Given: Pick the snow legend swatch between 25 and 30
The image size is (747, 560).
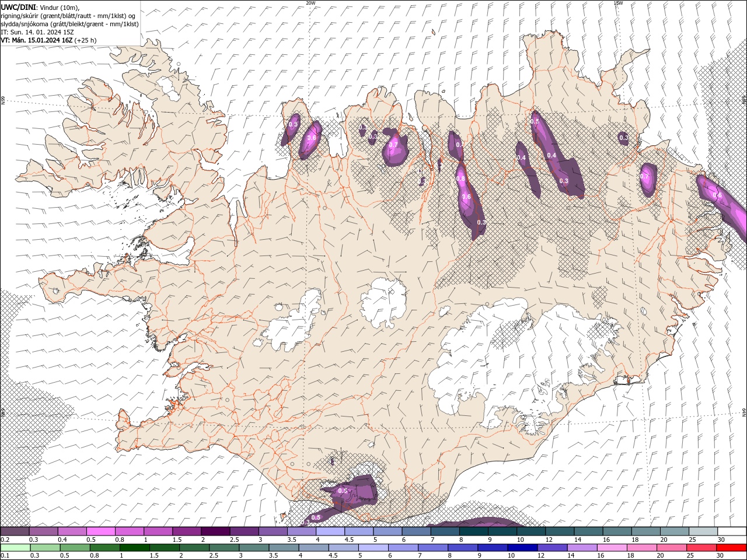Looking at the screenshot, I should [x=703, y=532].
